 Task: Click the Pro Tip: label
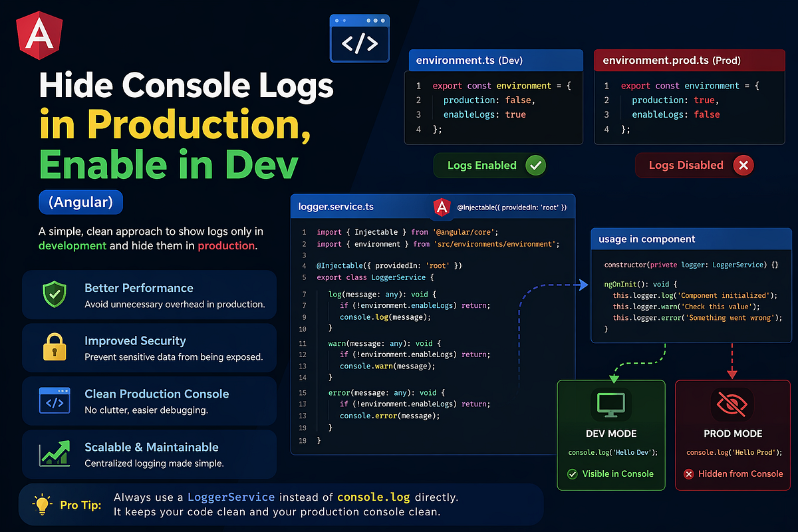[81, 505]
